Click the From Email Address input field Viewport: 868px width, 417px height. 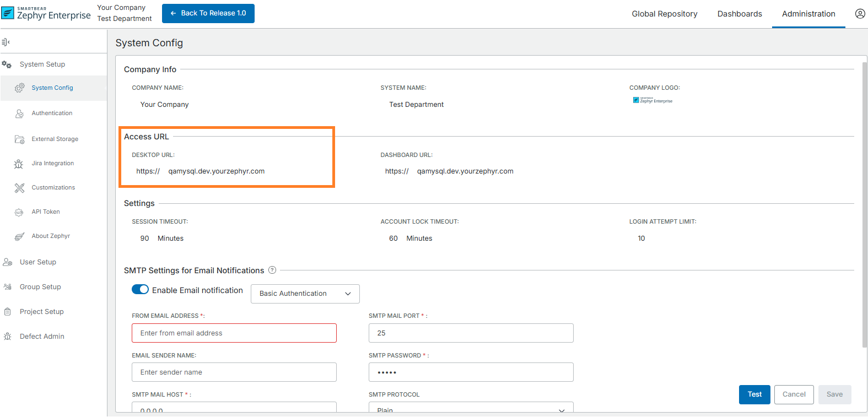pyautogui.click(x=234, y=333)
